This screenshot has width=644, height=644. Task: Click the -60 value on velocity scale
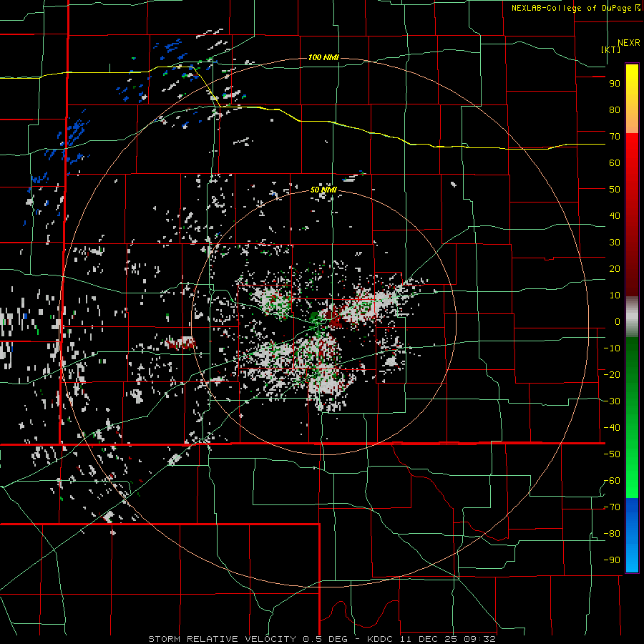point(612,481)
